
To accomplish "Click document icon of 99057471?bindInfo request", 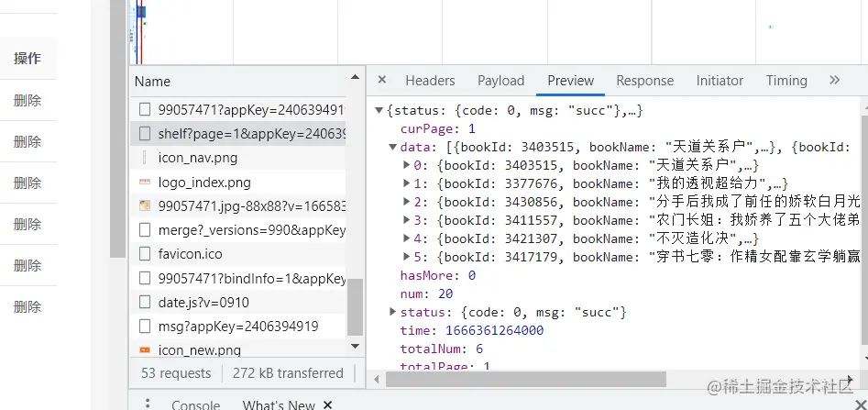I will (145, 278).
